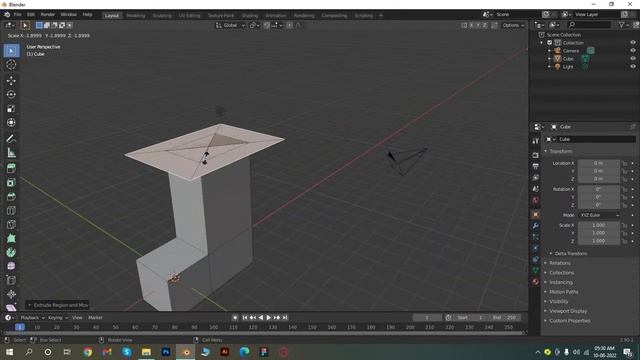Image resolution: width=640 pixels, height=360 pixels.
Task: Open the timeline Marker menu
Action: [x=95, y=318]
